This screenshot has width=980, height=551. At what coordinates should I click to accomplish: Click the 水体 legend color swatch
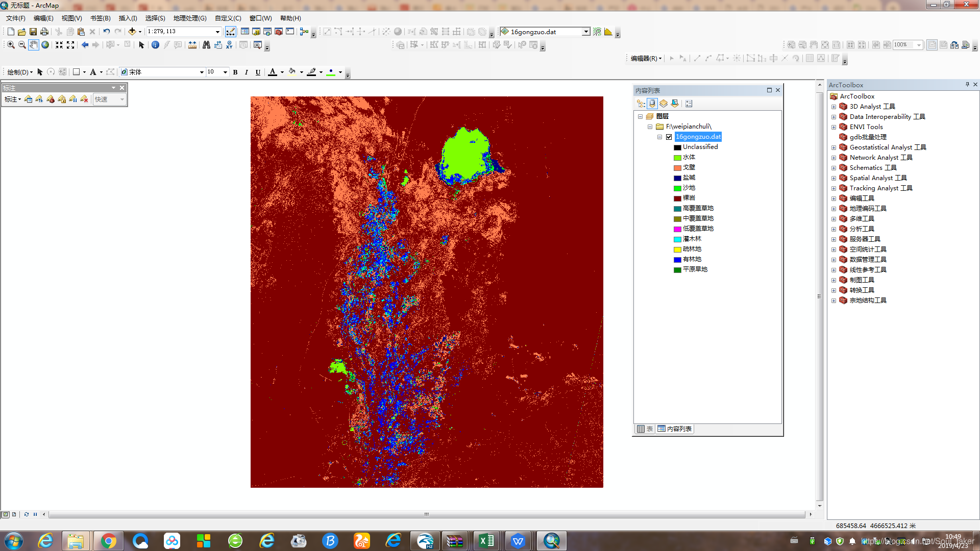coord(677,158)
